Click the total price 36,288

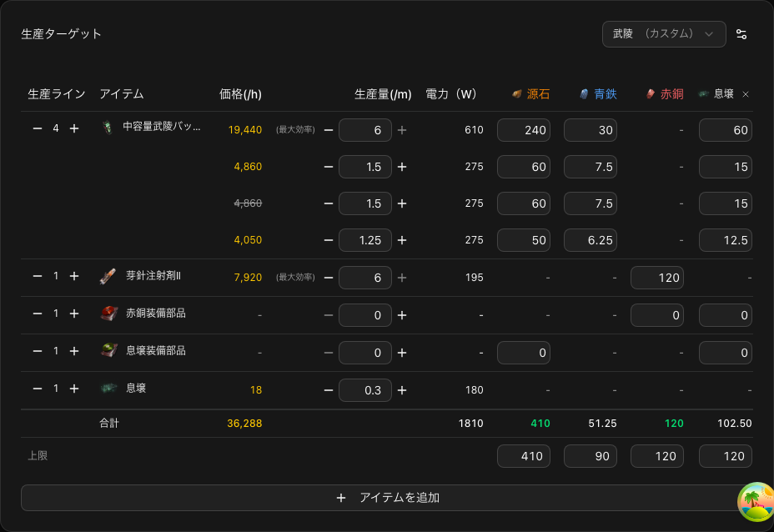(244, 424)
